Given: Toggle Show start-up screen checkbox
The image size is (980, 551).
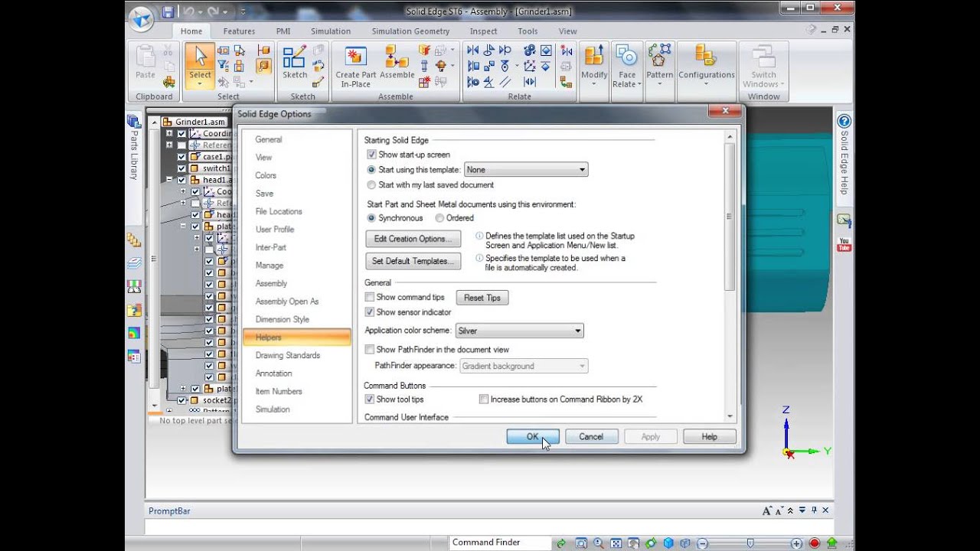Looking at the screenshot, I should (x=371, y=155).
